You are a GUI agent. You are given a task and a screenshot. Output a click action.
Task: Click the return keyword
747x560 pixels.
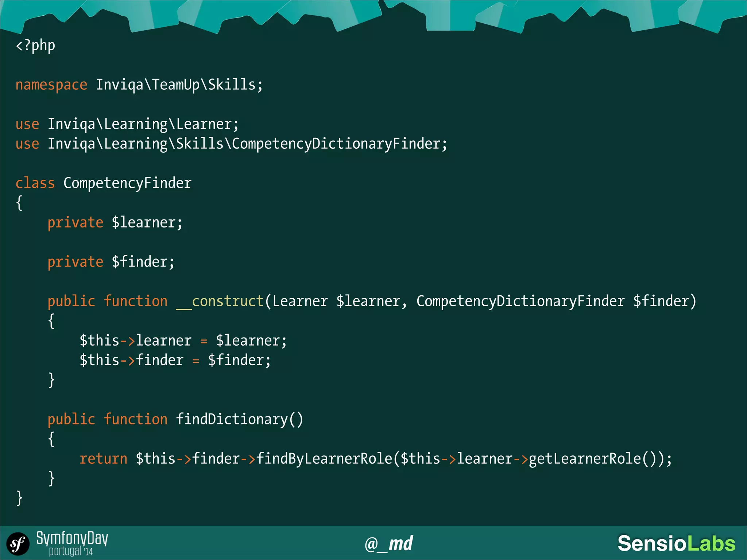click(x=104, y=459)
